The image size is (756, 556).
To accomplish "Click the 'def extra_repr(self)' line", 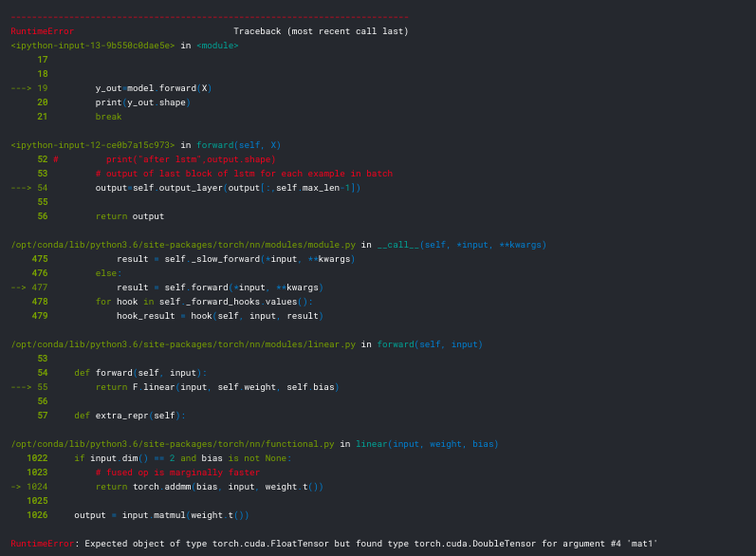I will coord(130,416).
